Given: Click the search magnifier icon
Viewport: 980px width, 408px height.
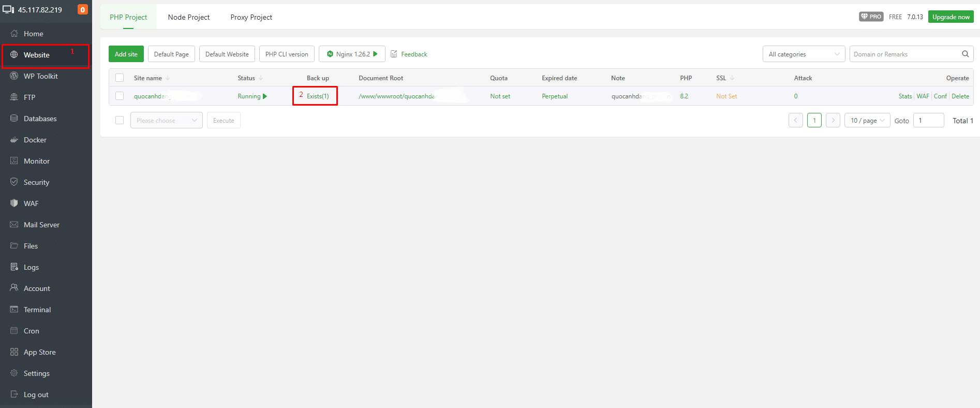Looking at the screenshot, I should [x=965, y=54].
